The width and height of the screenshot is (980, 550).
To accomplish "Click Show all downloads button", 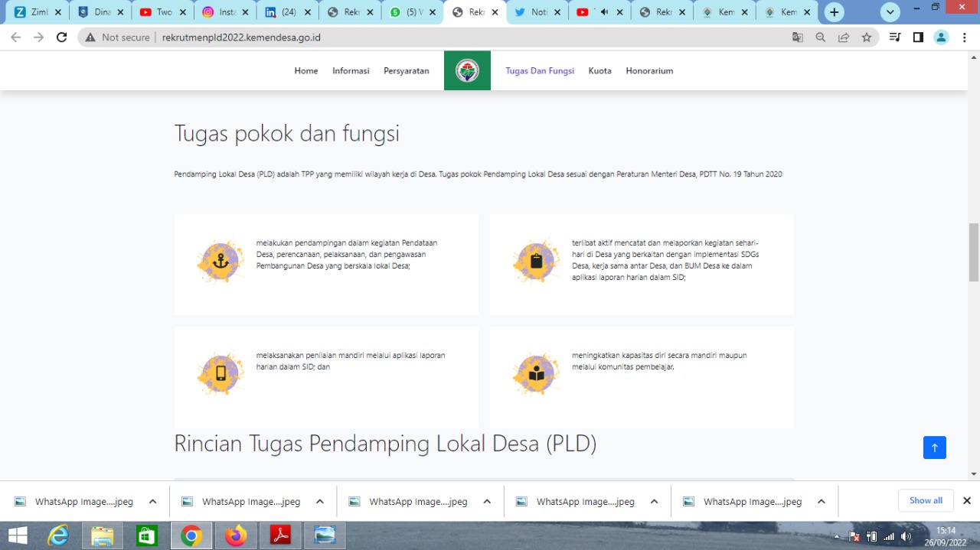I will pyautogui.click(x=926, y=501).
